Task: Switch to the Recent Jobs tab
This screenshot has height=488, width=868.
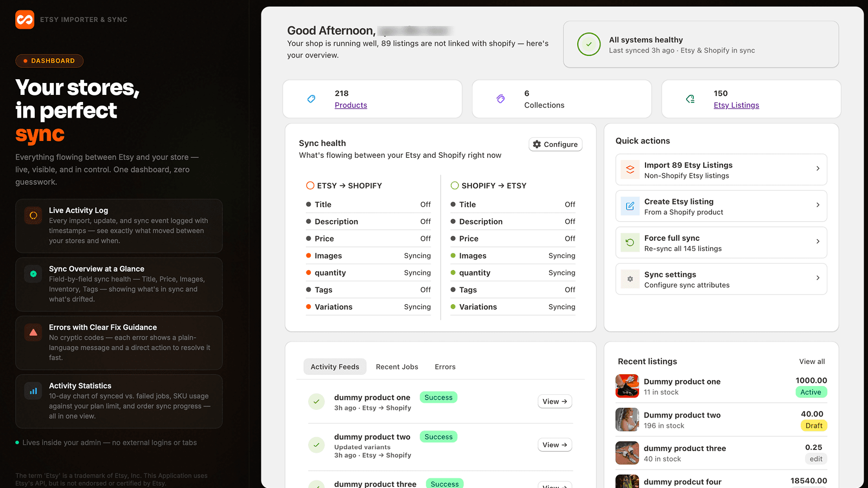Action: (x=397, y=367)
